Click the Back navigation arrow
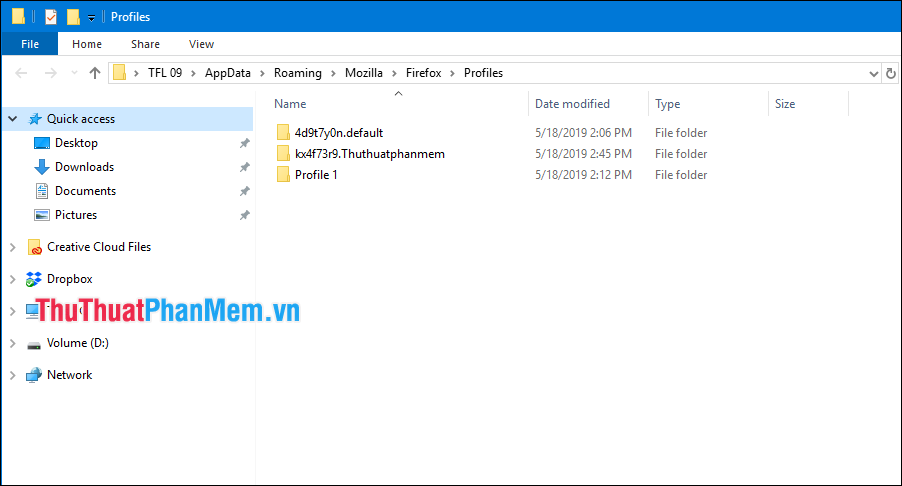Viewport: 902px width, 486px height. coord(21,73)
